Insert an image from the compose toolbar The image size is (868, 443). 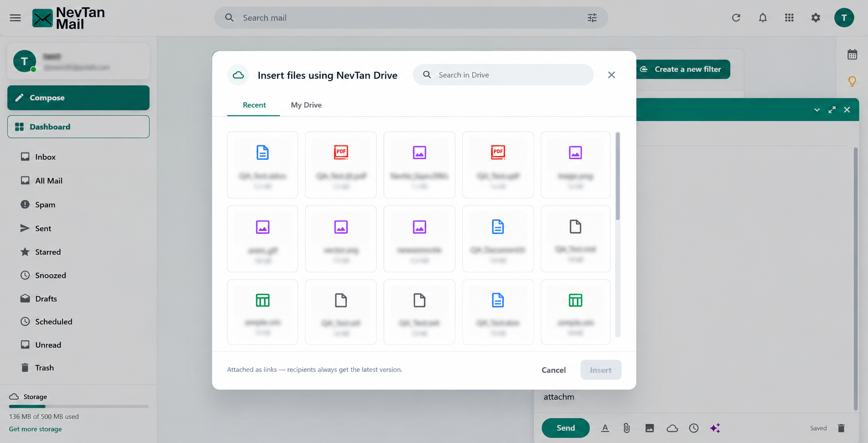coord(650,428)
